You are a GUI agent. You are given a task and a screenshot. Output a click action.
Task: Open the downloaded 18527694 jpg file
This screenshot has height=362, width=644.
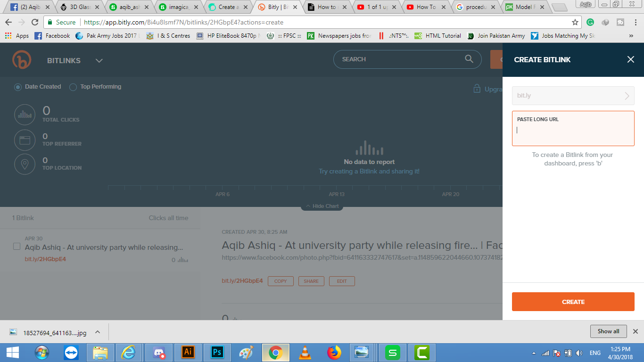[x=49, y=332]
